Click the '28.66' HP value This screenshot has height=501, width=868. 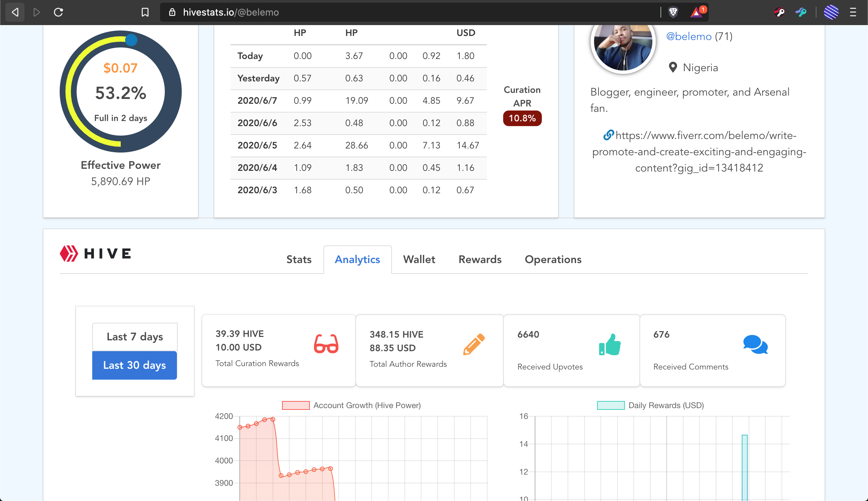(357, 145)
